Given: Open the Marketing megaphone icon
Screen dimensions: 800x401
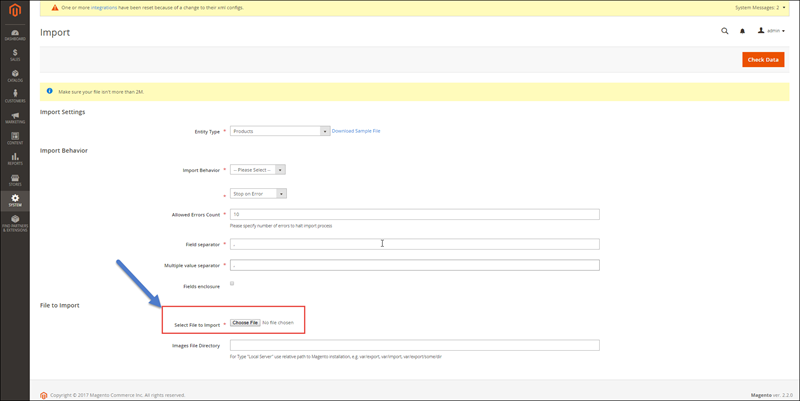Looking at the screenshot, I should (x=15, y=119).
